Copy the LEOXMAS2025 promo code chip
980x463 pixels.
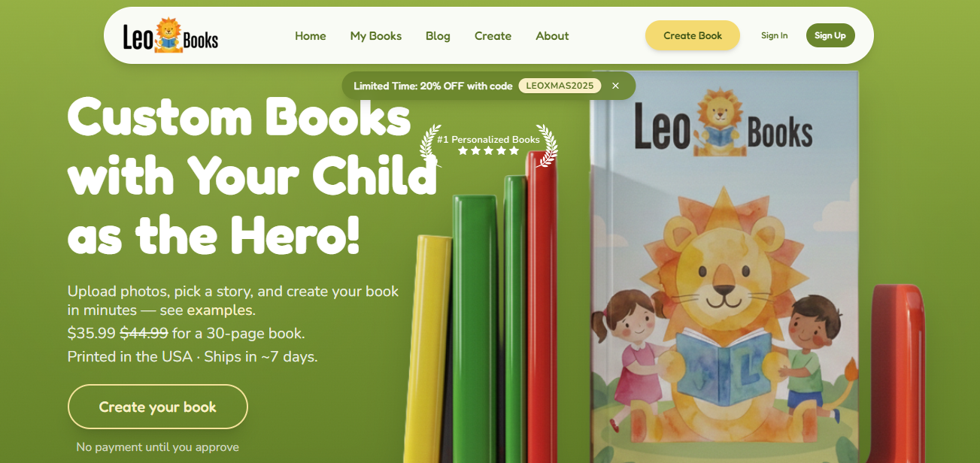[560, 86]
